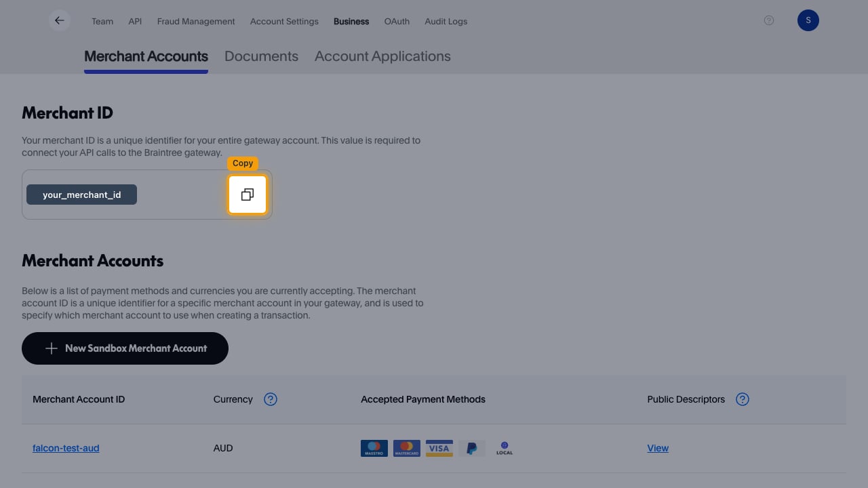View public descriptors for falcon-test-aud

[658, 448]
